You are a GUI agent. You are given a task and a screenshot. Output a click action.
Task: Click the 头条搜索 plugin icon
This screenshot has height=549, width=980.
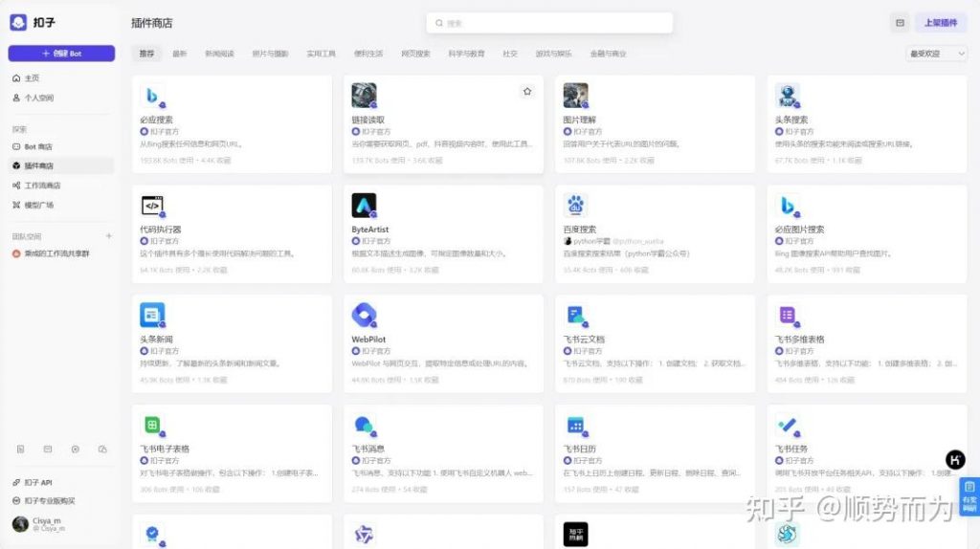click(x=788, y=96)
